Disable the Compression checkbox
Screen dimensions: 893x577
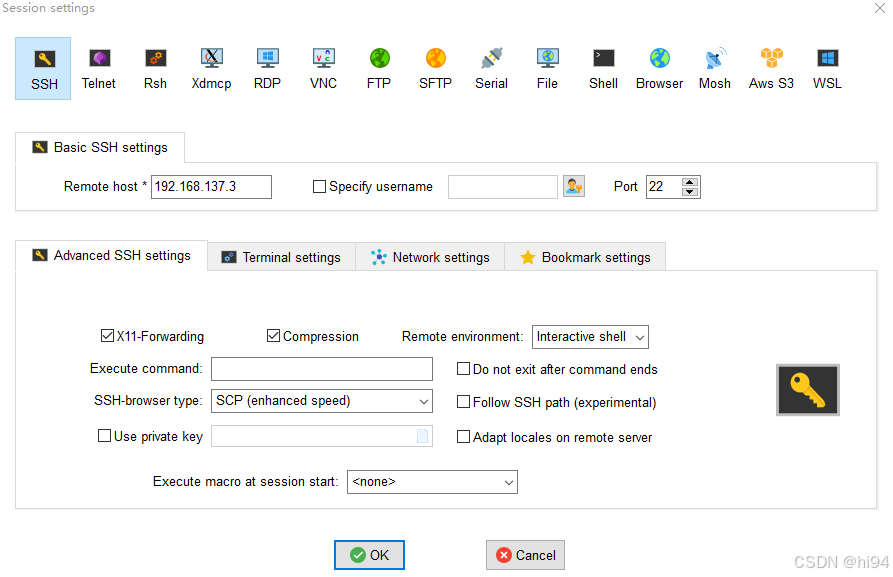[273, 335]
